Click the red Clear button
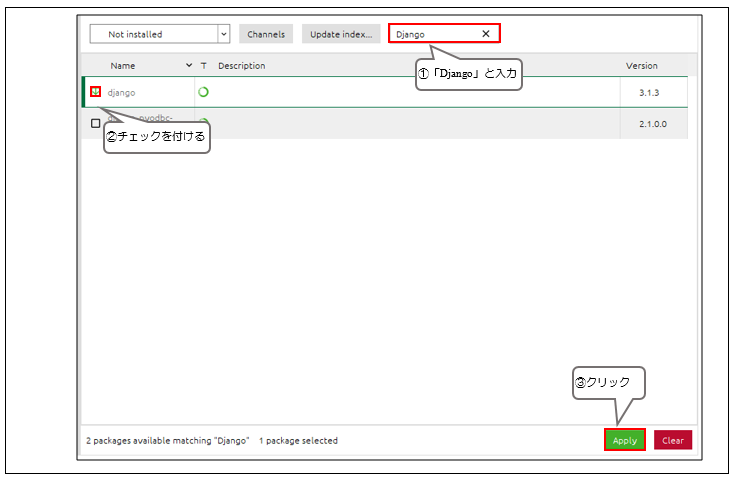Screen dimensions: 735x480 [673, 440]
